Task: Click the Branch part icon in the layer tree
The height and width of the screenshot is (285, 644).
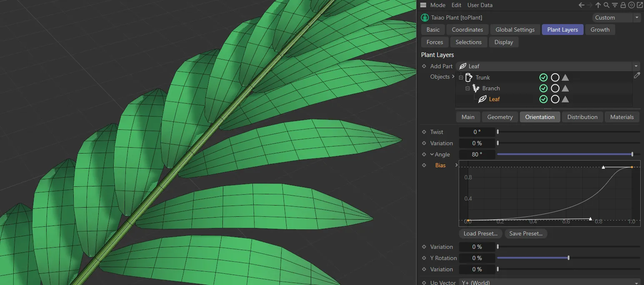Action: [475, 88]
